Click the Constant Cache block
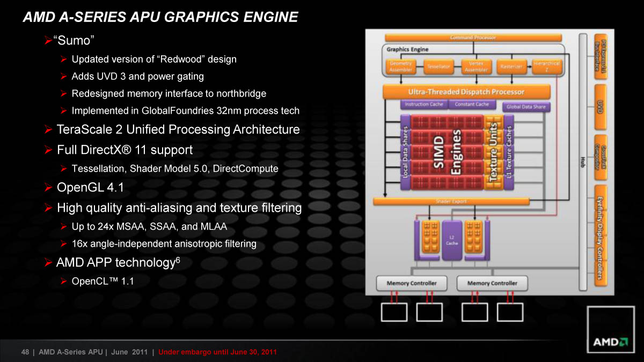 (472, 104)
